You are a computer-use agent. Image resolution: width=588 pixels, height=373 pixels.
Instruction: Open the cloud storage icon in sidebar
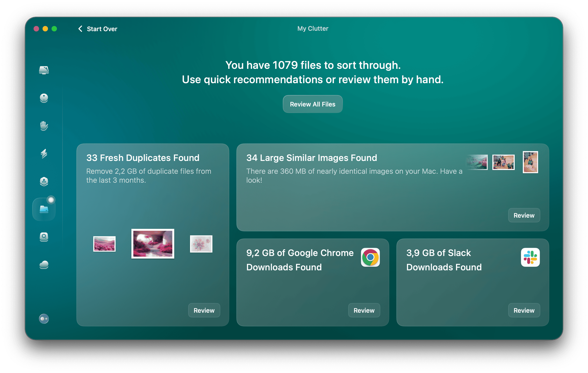(x=44, y=265)
